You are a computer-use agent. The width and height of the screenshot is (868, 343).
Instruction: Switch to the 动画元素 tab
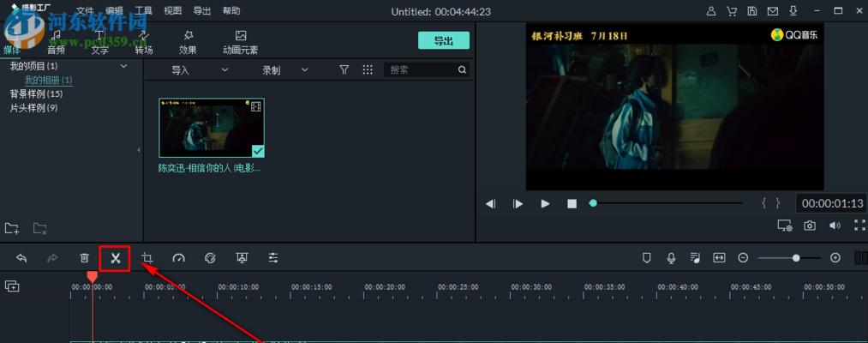coord(240,43)
